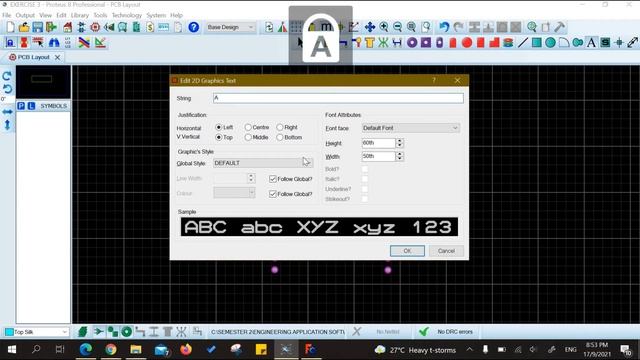Screen dimensions: 640x360
Task: Select the round through-hole pad tool
Action: [412, 42]
